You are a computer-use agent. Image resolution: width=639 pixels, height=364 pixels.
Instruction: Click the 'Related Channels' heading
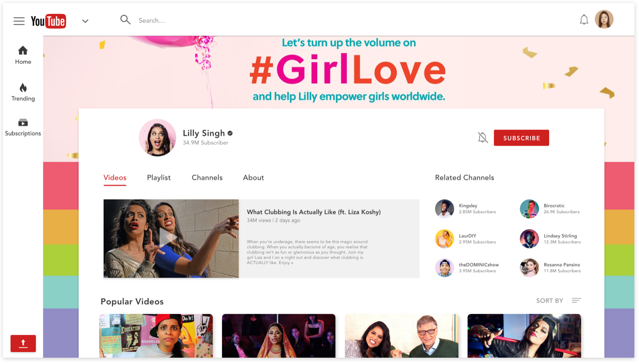coord(464,177)
